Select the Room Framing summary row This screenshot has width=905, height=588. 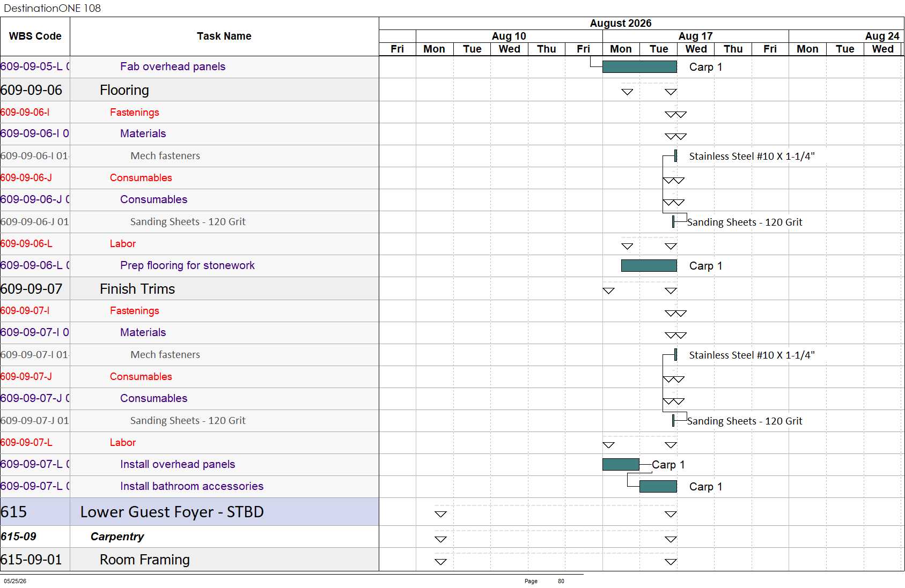(x=189, y=560)
